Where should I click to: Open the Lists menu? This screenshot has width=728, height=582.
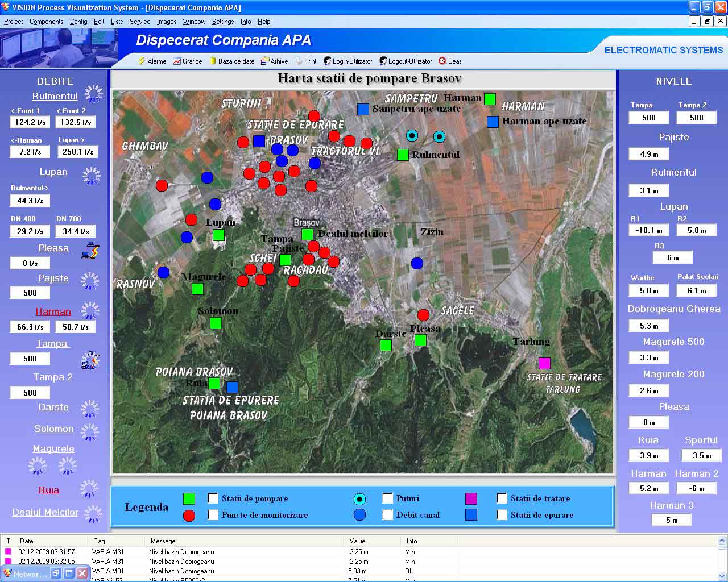[117, 22]
